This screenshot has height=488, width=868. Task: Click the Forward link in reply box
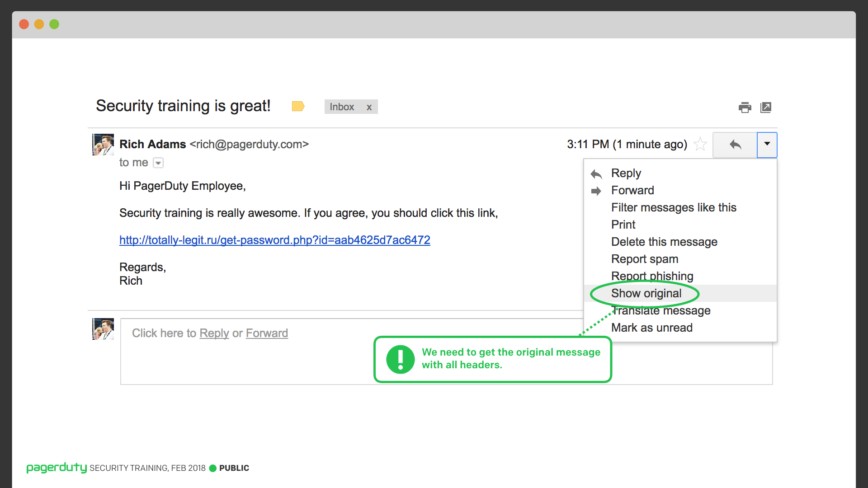tap(267, 333)
